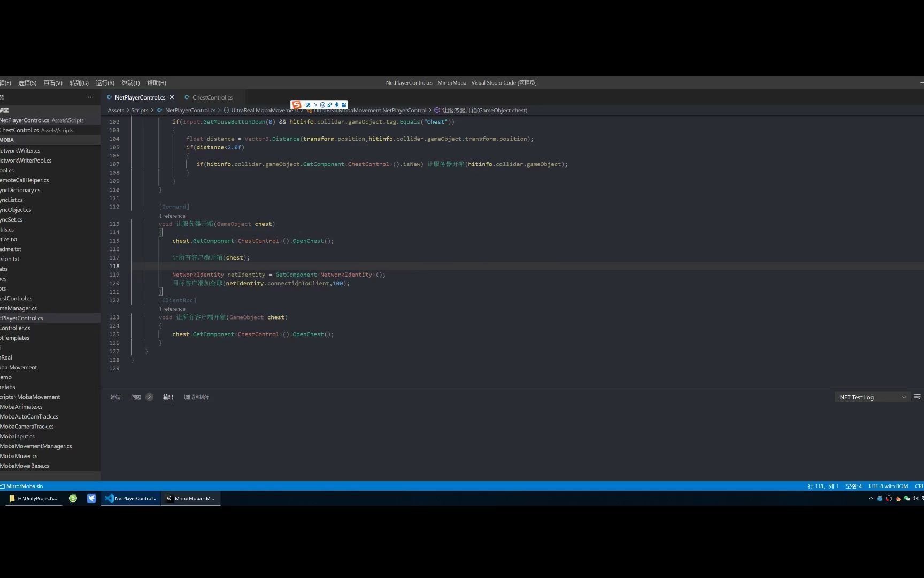Open the 转到(G) menu
The image size is (924, 578).
tap(79, 83)
